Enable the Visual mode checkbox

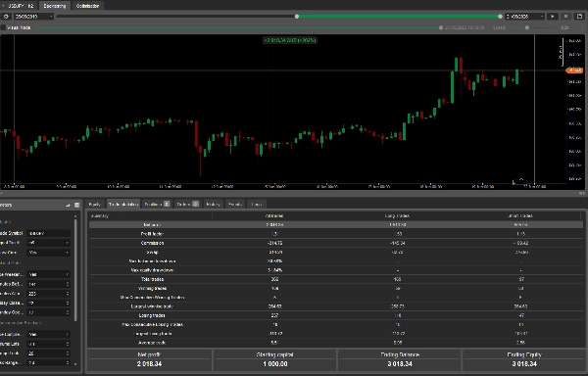coord(3,27)
